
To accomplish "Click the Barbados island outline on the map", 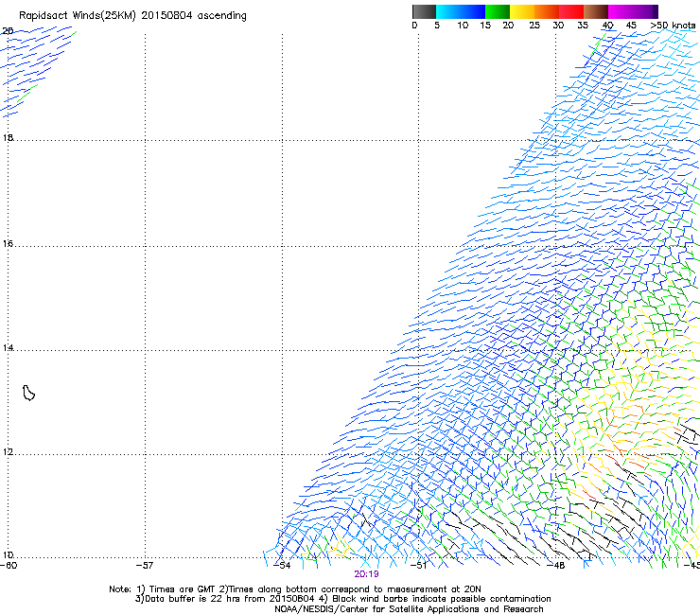I will point(28,393).
